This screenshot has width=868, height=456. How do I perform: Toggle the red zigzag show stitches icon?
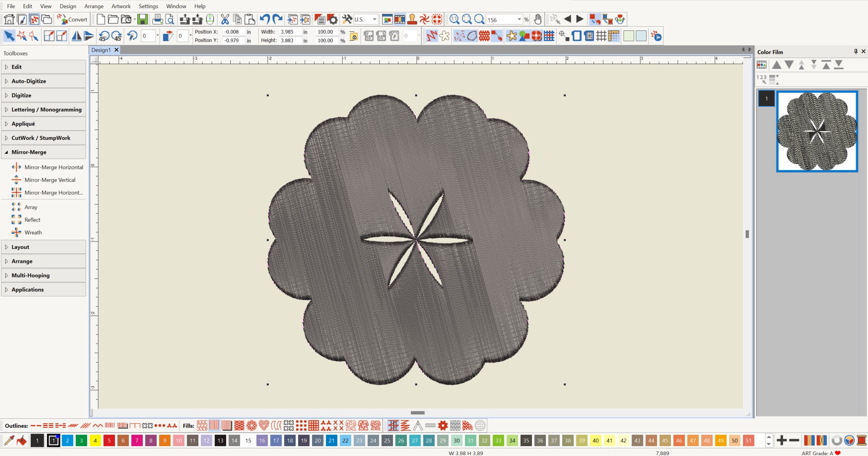coord(432,36)
